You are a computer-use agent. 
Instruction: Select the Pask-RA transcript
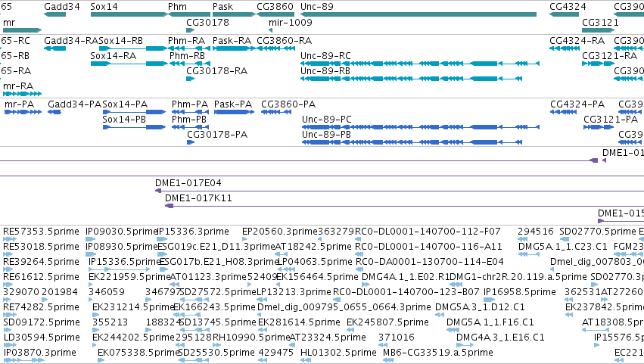[234, 48]
